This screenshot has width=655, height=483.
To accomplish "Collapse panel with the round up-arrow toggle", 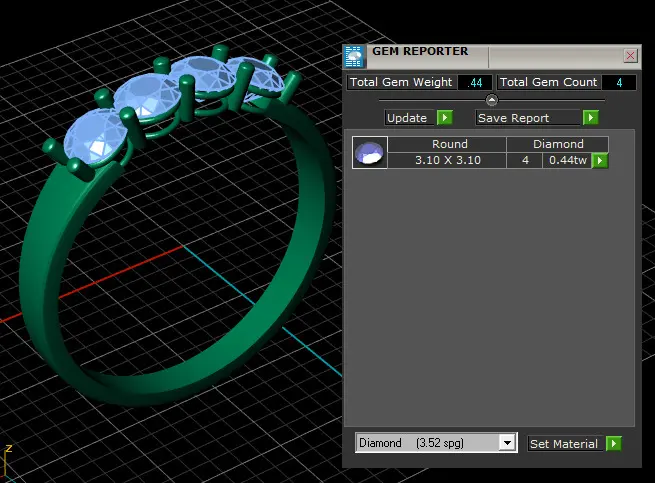I will [x=492, y=100].
